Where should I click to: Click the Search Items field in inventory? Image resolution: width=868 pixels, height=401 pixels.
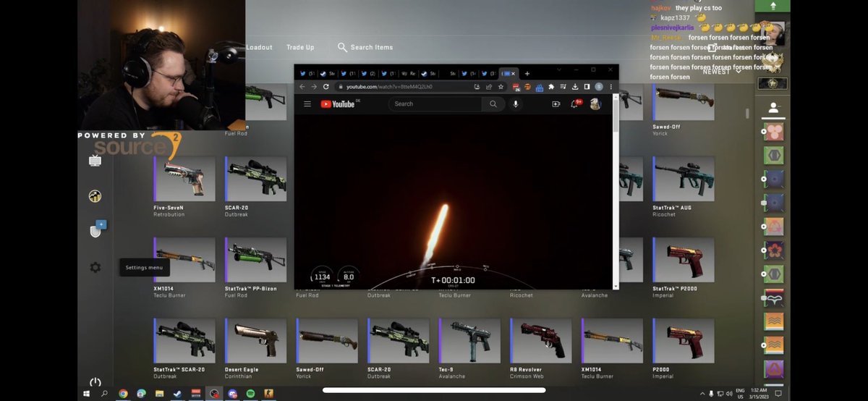372,48
